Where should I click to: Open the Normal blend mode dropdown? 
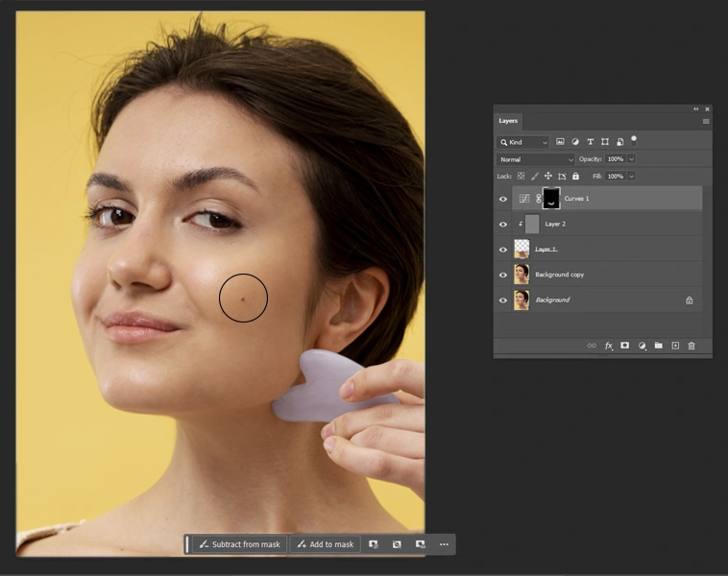pyautogui.click(x=536, y=159)
